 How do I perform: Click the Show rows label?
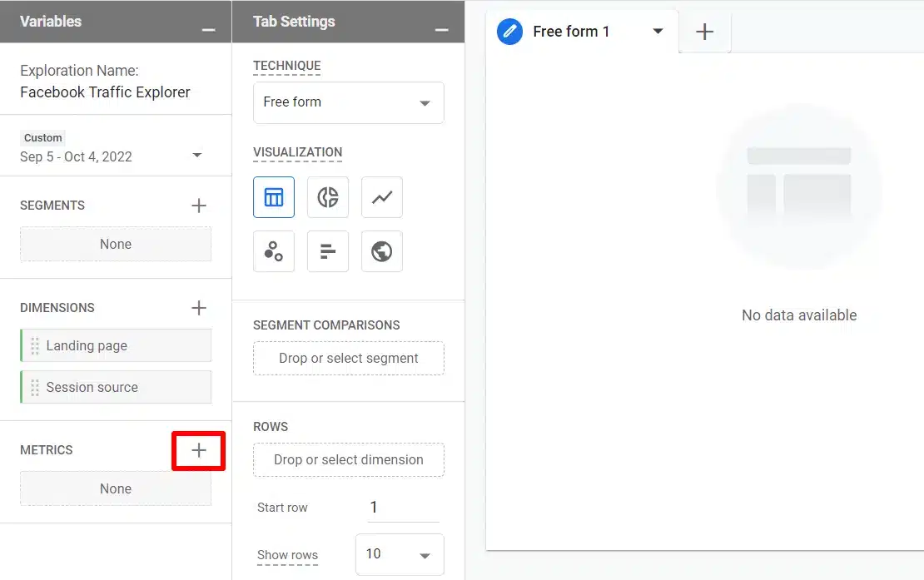287,555
